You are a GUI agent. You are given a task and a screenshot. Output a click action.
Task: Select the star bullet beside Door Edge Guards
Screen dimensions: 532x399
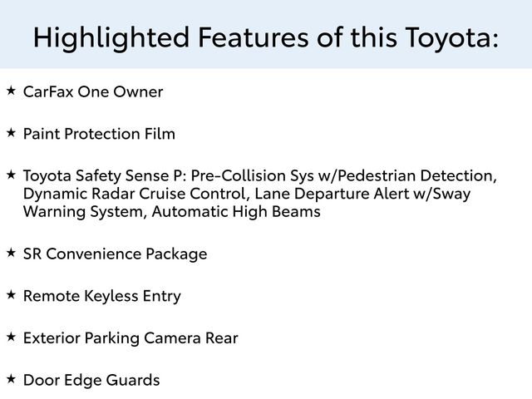pyautogui.click(x=11, y=379)
